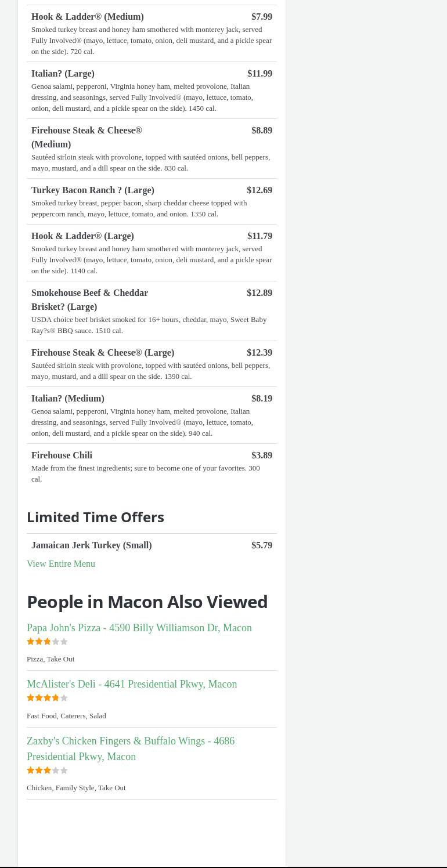
Task: Select Hook & Ladder (Medium) menu item
Action: (x=88, y=17)
